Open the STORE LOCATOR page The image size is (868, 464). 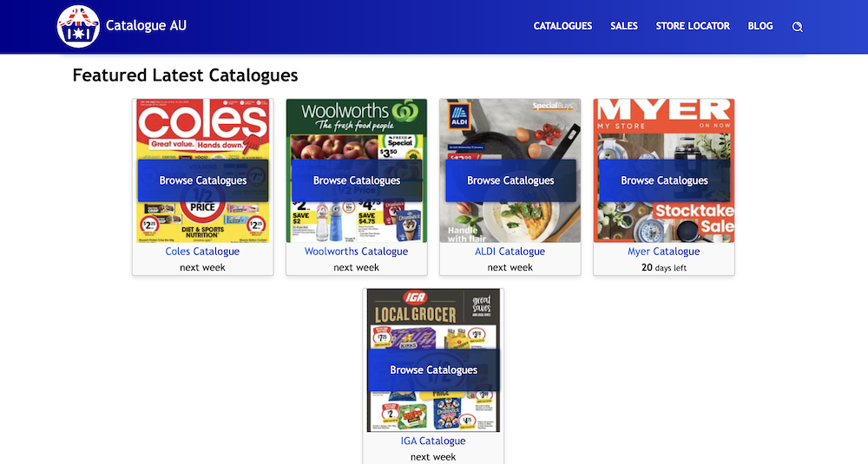click(693, 26)
